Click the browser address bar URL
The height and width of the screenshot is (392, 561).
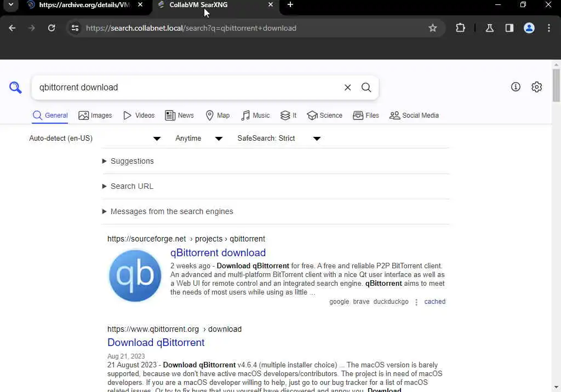[191, 28]
